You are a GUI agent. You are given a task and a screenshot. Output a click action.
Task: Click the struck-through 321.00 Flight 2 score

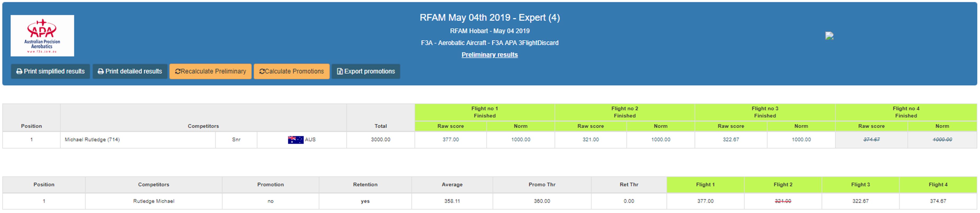(783, 201)
